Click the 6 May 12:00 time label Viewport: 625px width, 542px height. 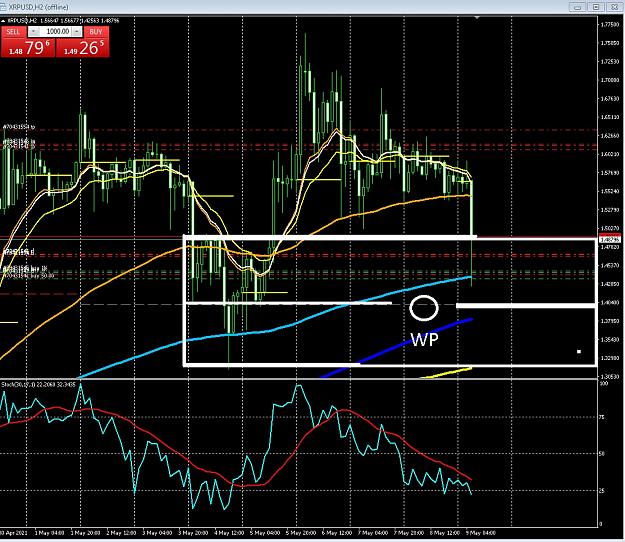(337, 533)
